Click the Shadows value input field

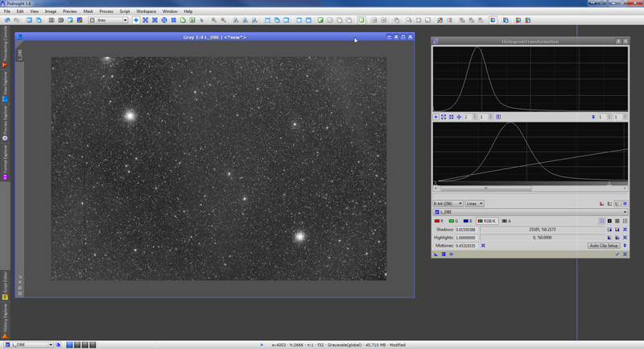click(x=468, y=230)
